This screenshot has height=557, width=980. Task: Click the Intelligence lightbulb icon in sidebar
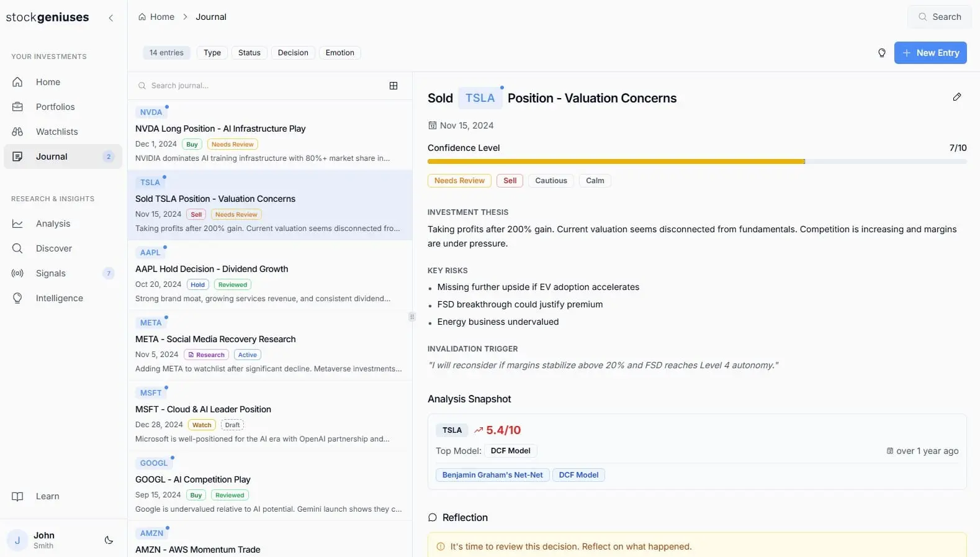[17, 298]
